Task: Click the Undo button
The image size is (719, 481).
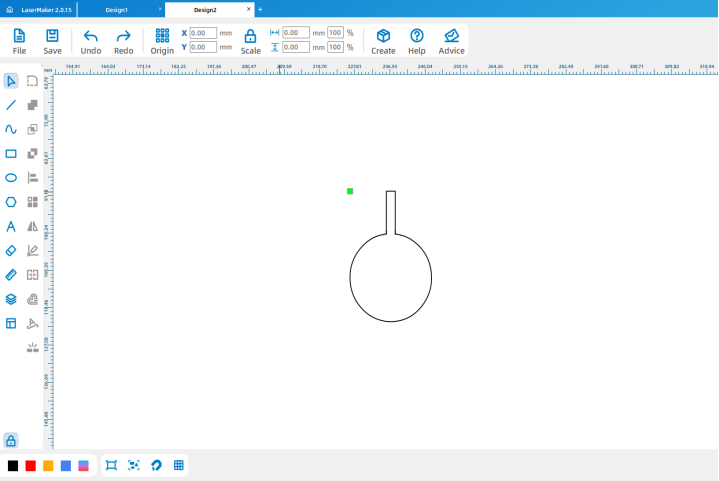Action: [91, 41]
